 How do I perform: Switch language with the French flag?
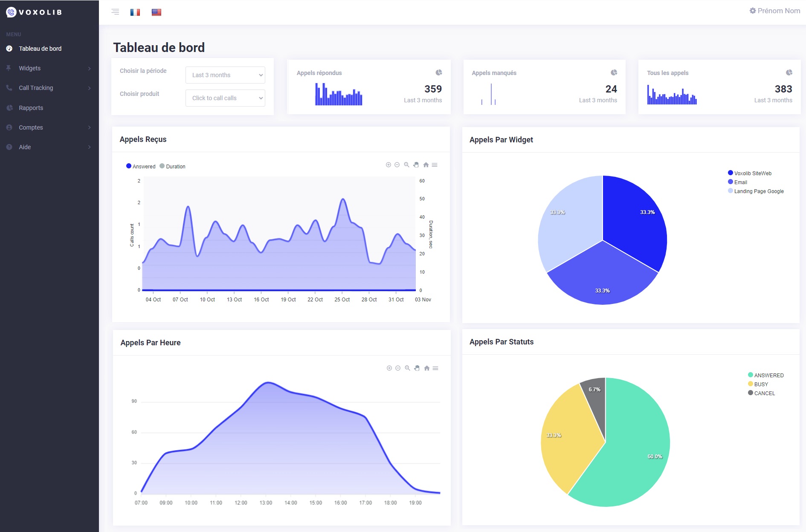[135, 12]
